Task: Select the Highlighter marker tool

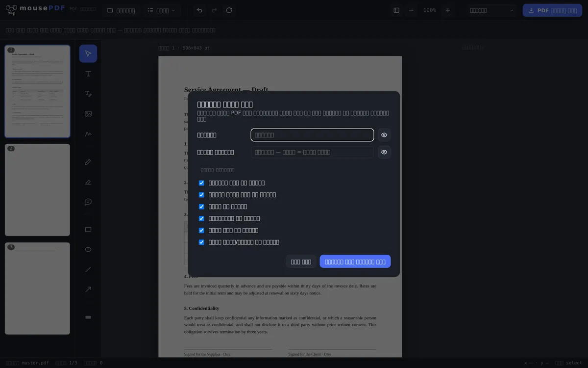Action: click(x=88, y=182)
